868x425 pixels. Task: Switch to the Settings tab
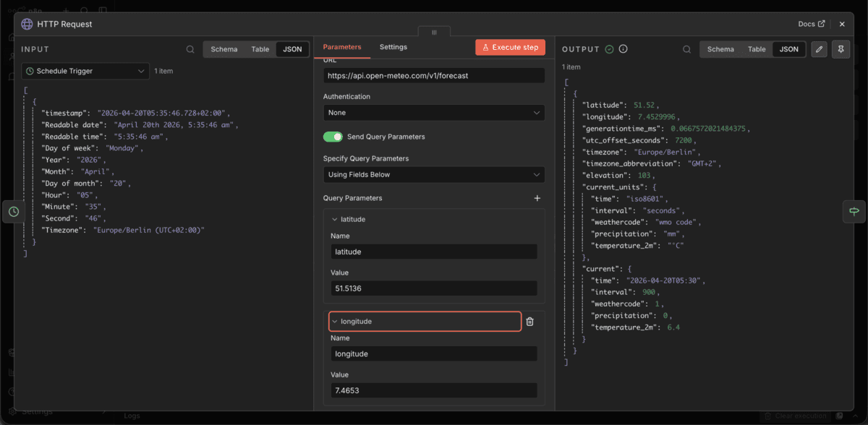click(393, 46)
